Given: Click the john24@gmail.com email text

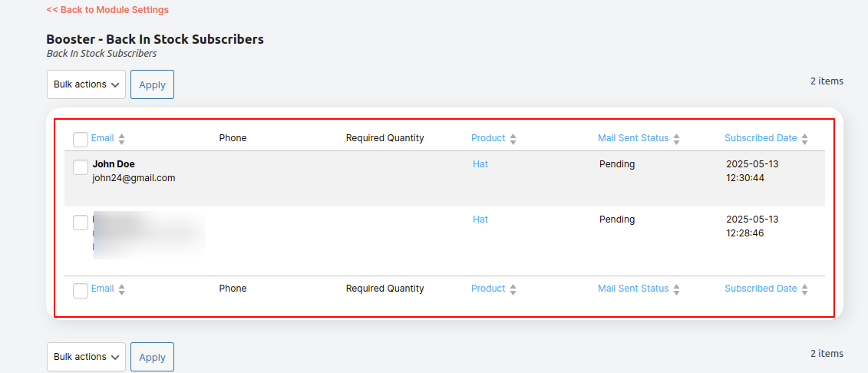Looking at the screenshot, I should [134, 178].
